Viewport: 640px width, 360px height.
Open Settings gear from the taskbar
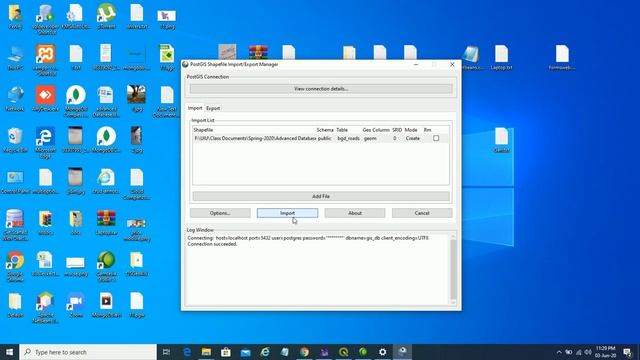382,352
